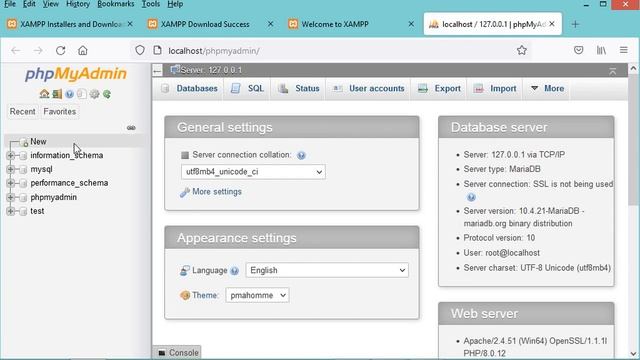Click the SSL information help icon
640x360 pixels.
click(471, 198)
